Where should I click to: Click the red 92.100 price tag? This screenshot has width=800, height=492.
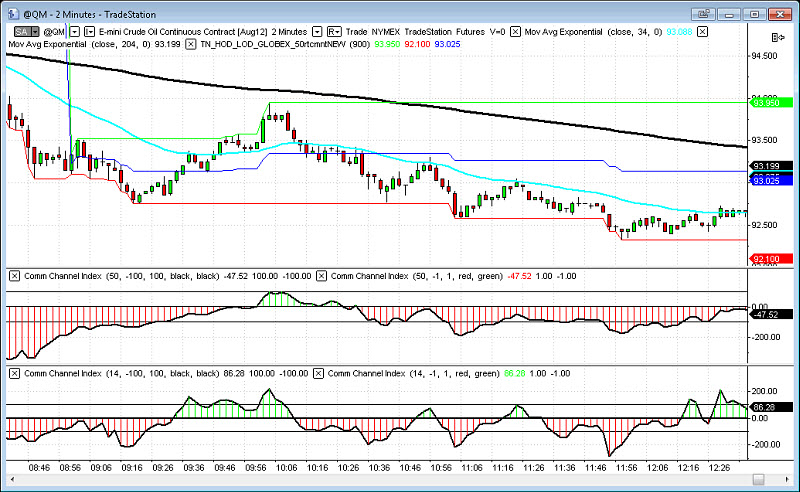[770, 259]
